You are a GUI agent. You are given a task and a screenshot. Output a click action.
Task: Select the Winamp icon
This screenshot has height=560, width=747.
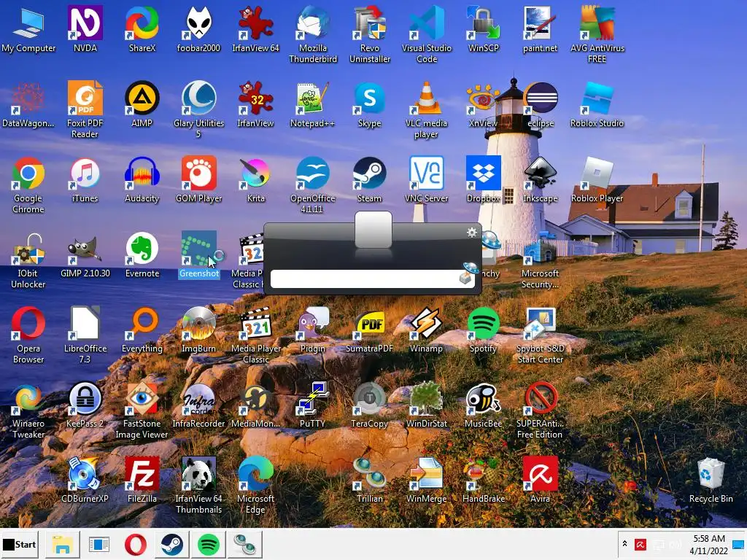(426, 330)
